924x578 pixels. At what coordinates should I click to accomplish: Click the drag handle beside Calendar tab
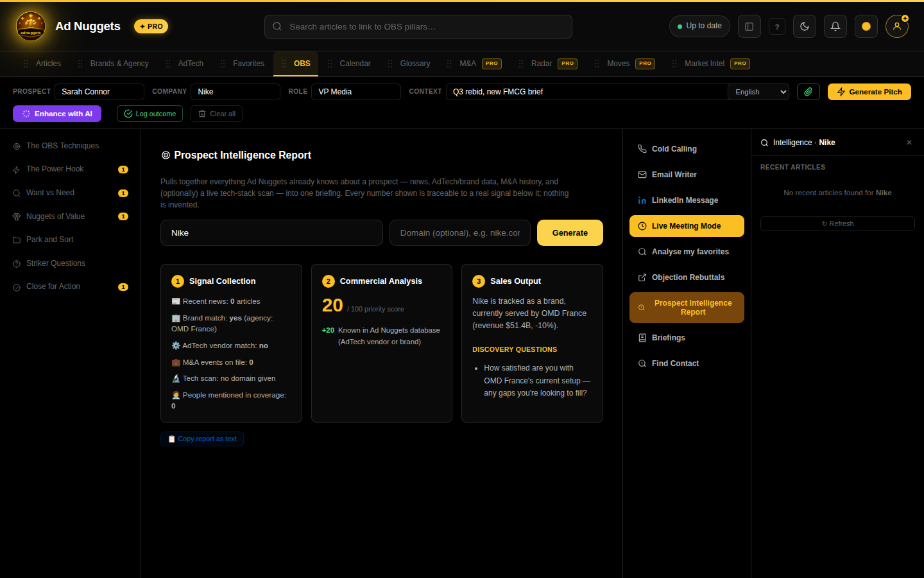point(330,64)
